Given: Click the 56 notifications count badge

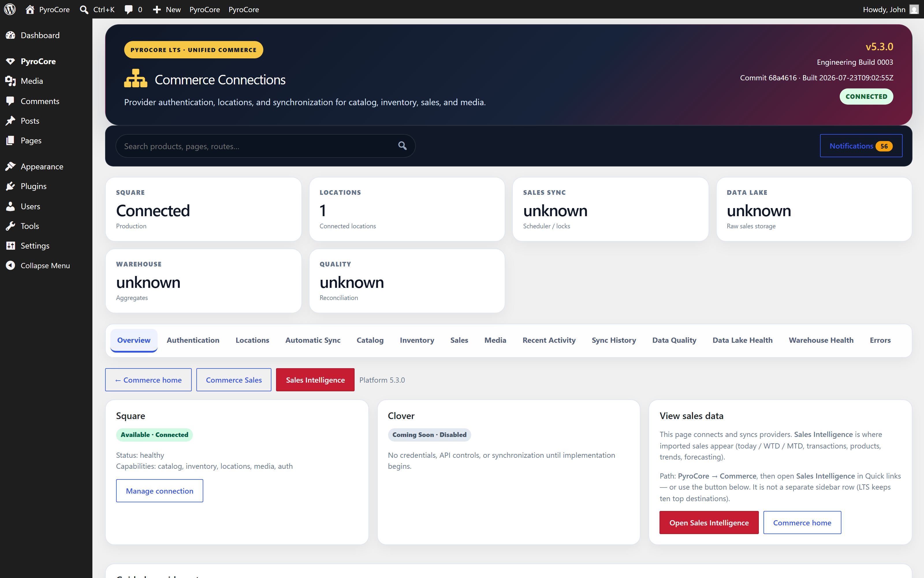Looking at the screenshot, I should point(884,146).
